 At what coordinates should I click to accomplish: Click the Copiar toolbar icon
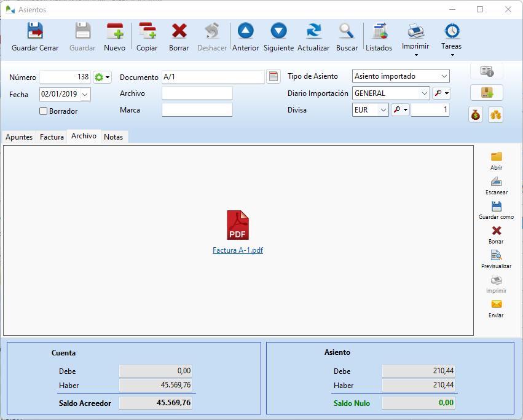(147, 31)
